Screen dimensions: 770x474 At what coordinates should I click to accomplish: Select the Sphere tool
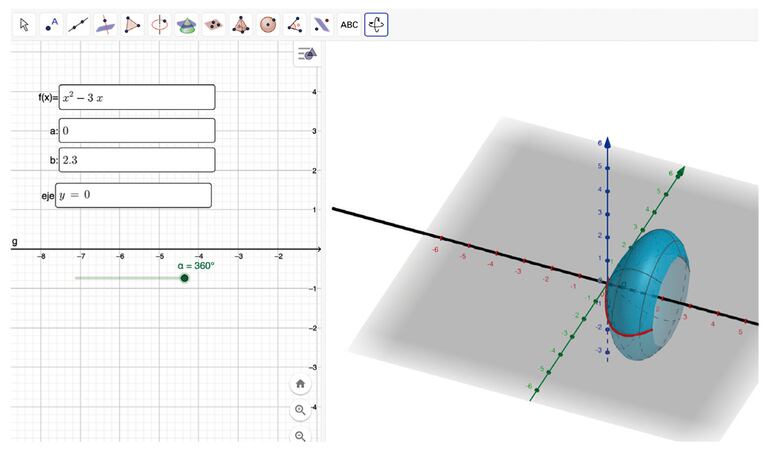[268, 25]
